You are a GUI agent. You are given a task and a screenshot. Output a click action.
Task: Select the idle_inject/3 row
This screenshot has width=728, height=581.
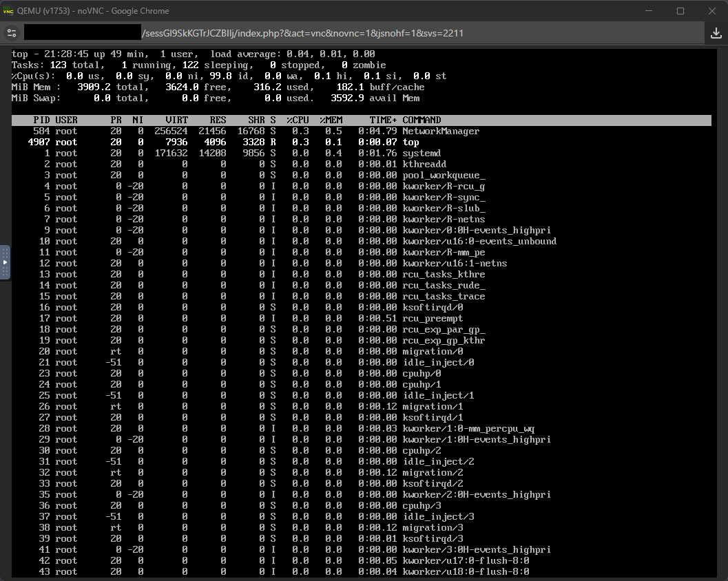361,517
